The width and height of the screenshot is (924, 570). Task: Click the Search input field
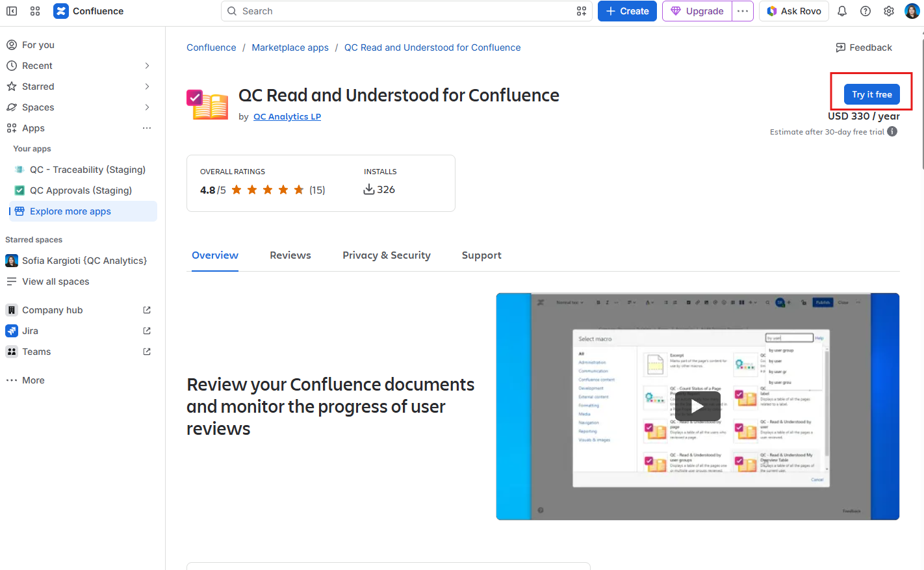click(x=406, y=11)
